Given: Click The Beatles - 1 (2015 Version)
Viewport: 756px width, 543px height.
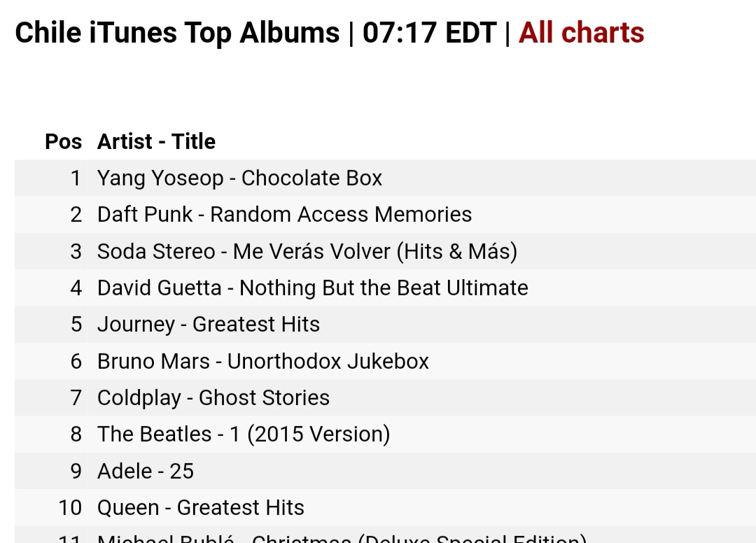Looking at the screenshot, I should tap(243, 434).
